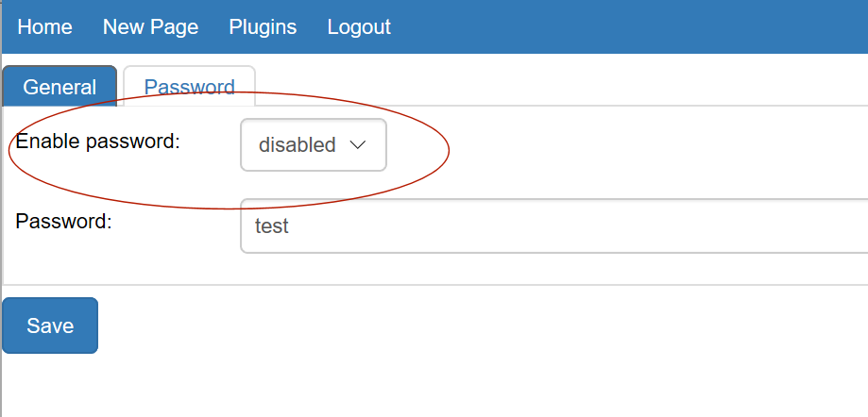Viewport: 868px width, 417px height.
Task: Click the 'Password:' field label
Action: (x=63, y=222)
